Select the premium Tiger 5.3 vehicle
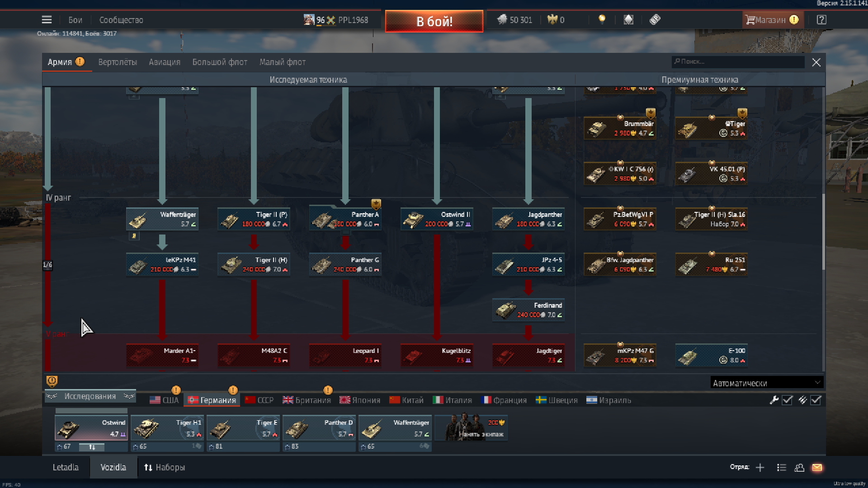The height and width of the screenshot is (488, 868). tap(711, 128)
